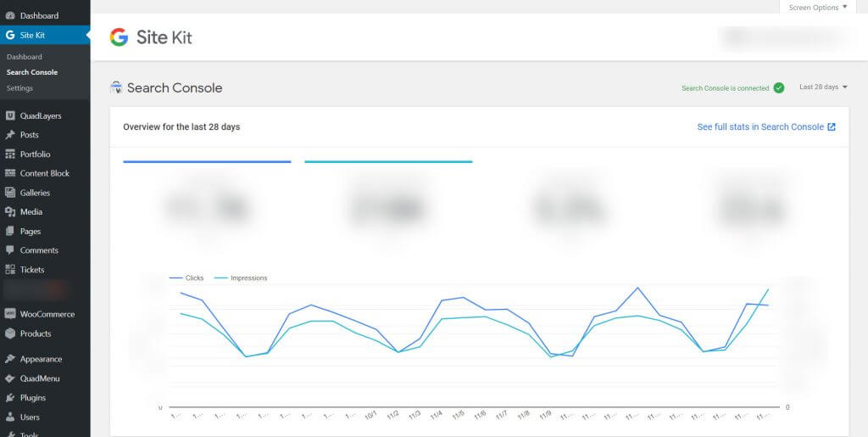Click the external link icon beside full stats
868x437 pixels.
(x=832, y=126)
